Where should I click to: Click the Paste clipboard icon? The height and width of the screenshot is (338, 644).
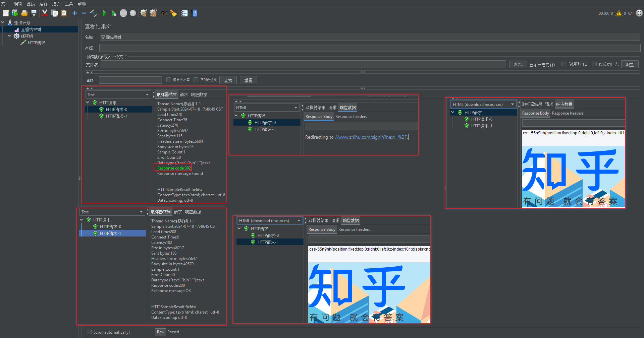pyautogui.click(x=64, y=13)
